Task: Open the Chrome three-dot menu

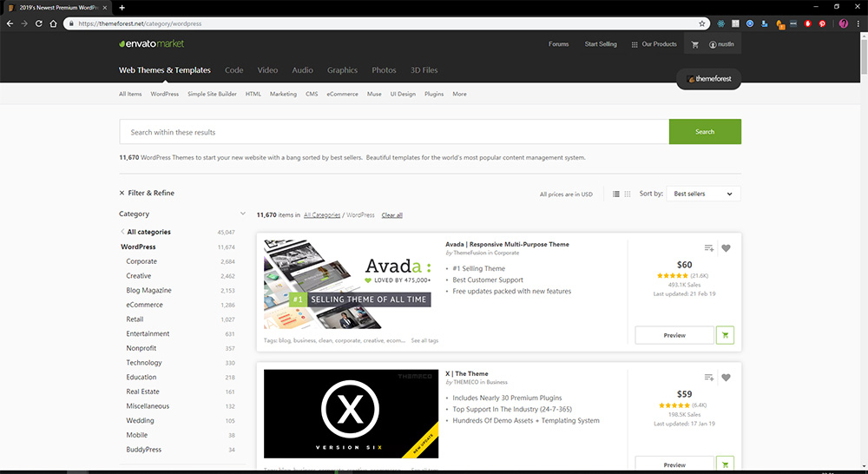Action: click(x=858, y=23)
